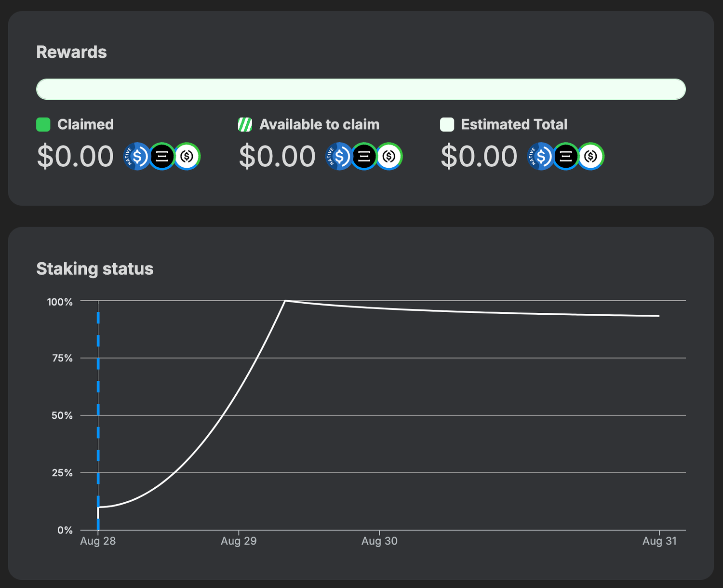
Task: Click the pale Estimated Total legend swatch
Action: click(447, 125)
